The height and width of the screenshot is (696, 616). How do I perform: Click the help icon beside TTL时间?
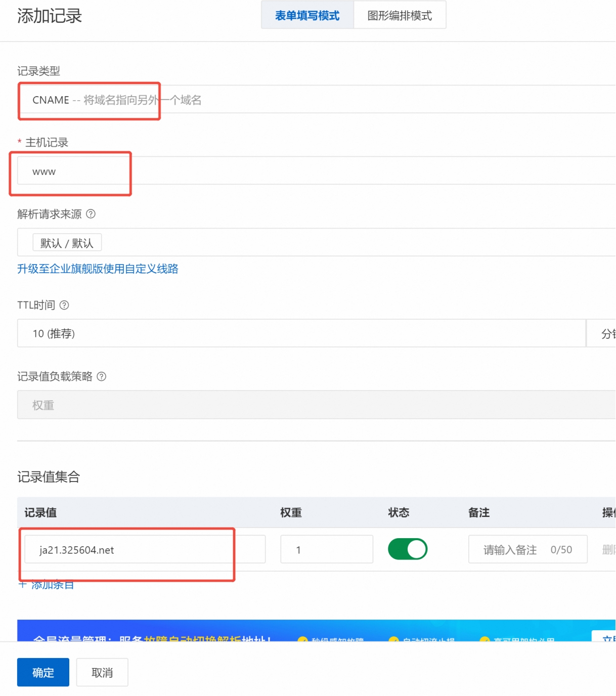click(x=64, y=305)
